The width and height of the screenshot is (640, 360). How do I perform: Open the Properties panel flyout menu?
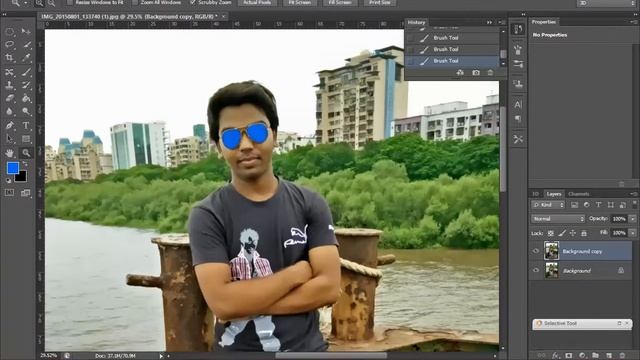633,22
